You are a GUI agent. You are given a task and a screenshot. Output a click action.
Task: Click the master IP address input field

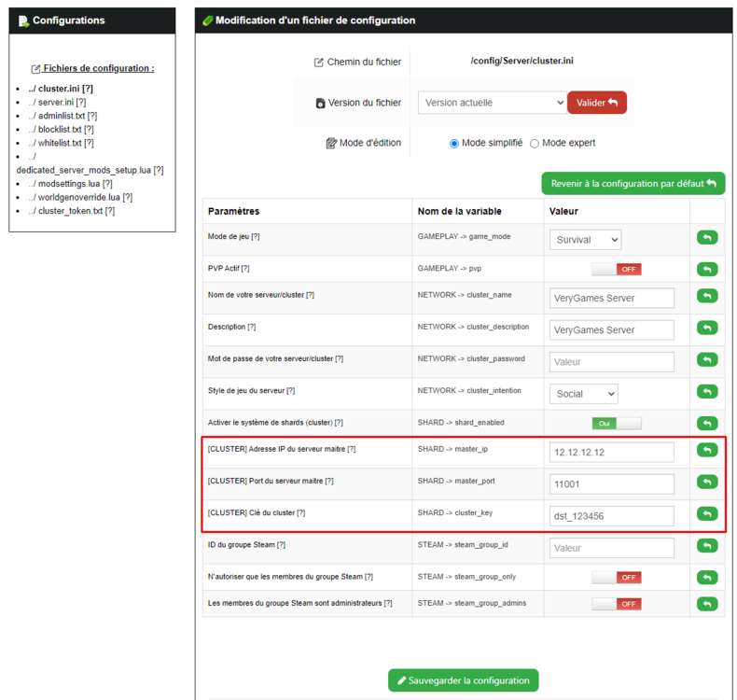point(611,452)
